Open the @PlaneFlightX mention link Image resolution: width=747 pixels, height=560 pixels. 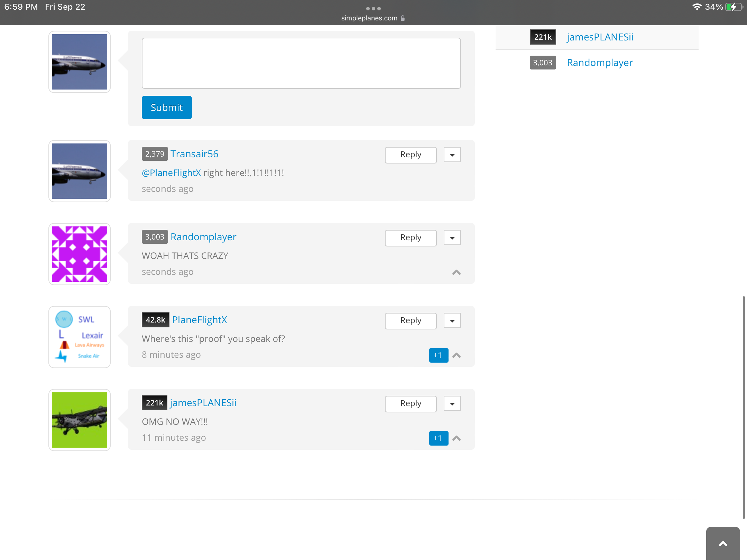coord(171,173)
